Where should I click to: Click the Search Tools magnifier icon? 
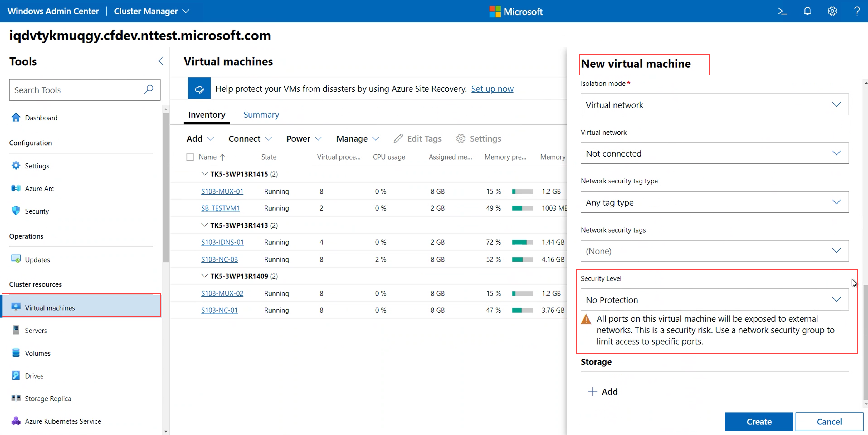149,90
